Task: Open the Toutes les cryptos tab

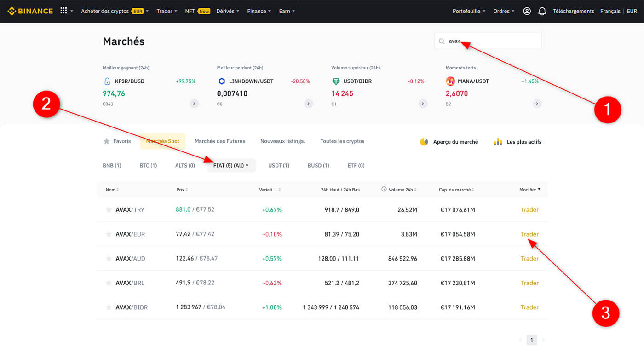Action: pyautogui.click(x=342, y=141)
